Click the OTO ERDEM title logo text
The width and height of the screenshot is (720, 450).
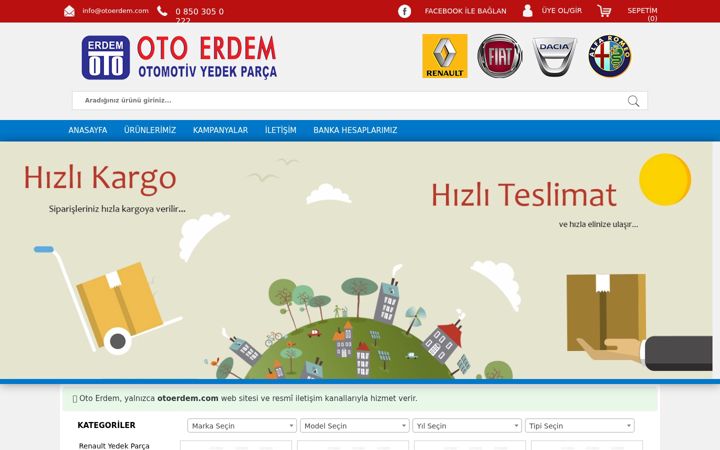click(x=207, y=49)
